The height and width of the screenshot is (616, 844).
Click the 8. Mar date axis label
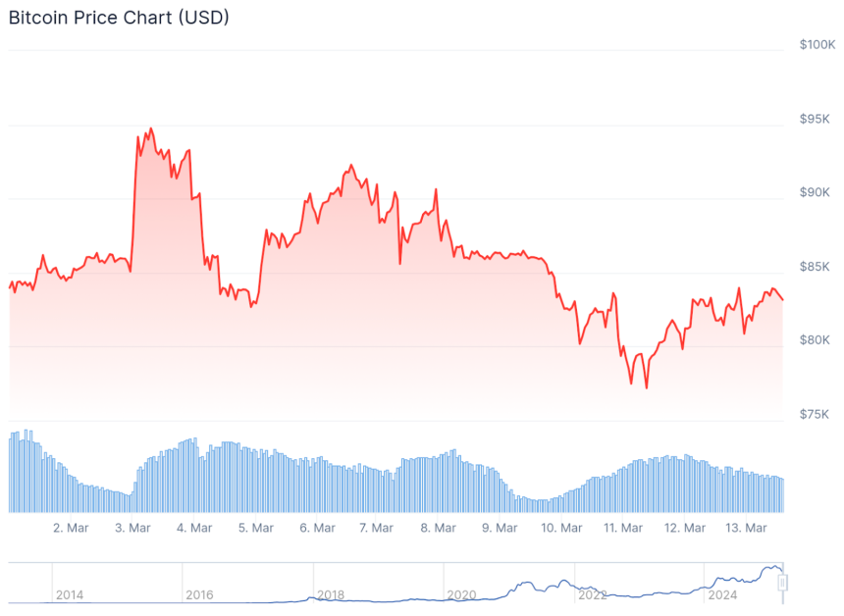(x=439, y=528)
